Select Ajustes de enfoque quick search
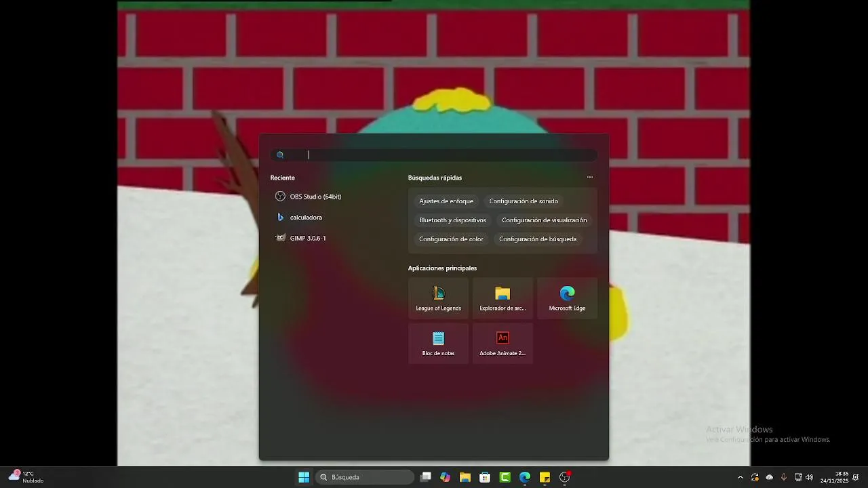This screenshot has width=868, height=488. click(x=446, y=201)
